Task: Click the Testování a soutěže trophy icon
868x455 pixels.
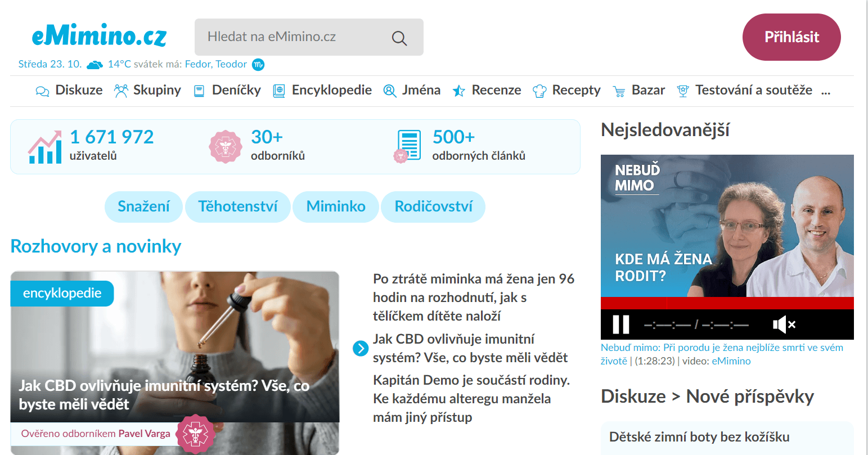Action: pos(683,91)
